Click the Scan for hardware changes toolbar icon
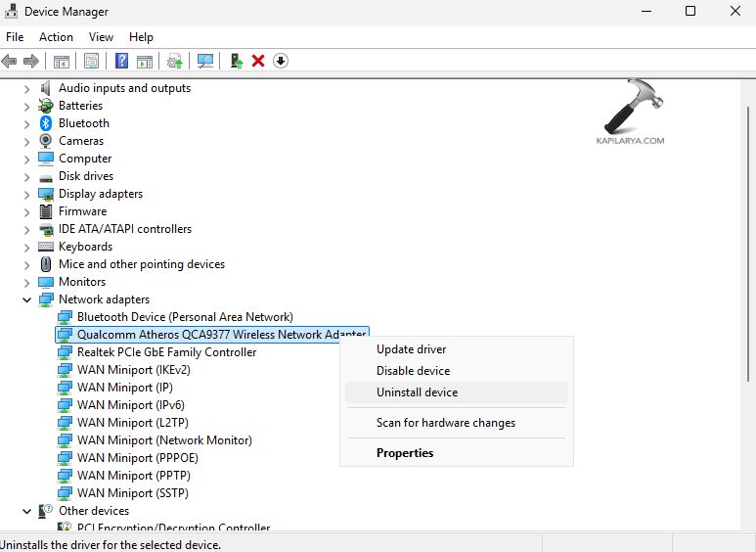 [205, 61]
